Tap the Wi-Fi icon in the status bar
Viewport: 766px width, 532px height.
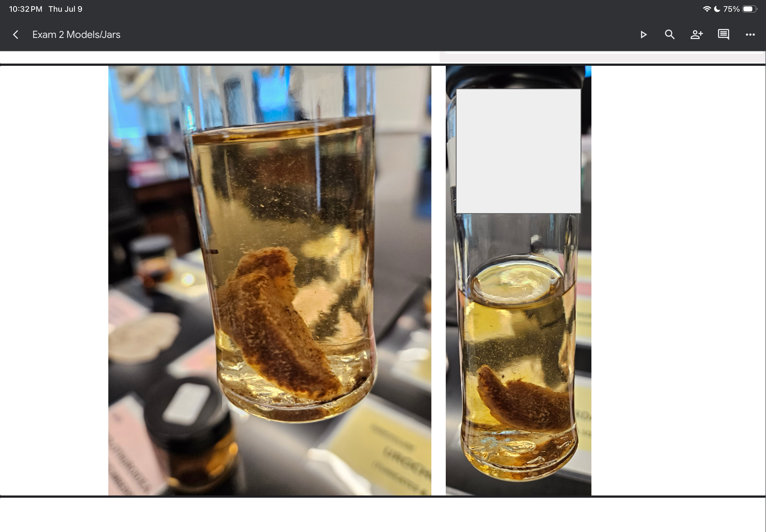tap(706, 9)
